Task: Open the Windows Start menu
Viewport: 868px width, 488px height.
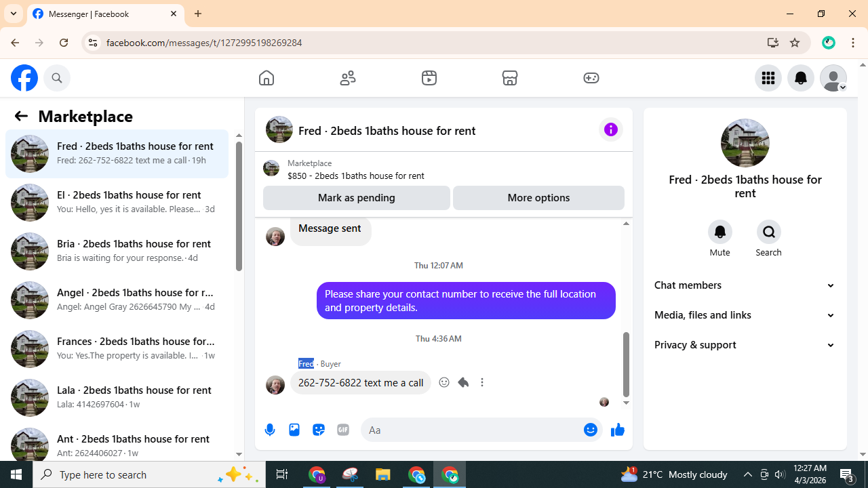Action: click(16, 474)
